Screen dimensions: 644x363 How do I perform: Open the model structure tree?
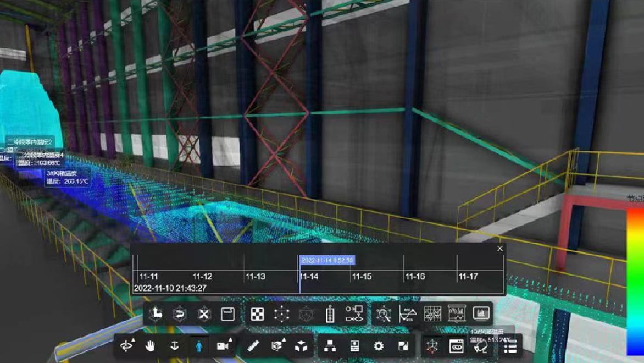330,346
